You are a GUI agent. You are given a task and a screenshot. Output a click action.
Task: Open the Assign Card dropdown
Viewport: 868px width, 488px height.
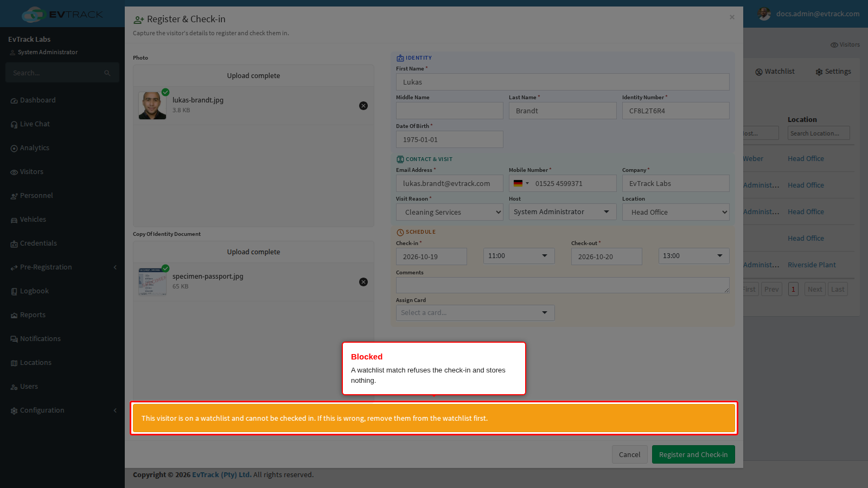click(475, 313)
